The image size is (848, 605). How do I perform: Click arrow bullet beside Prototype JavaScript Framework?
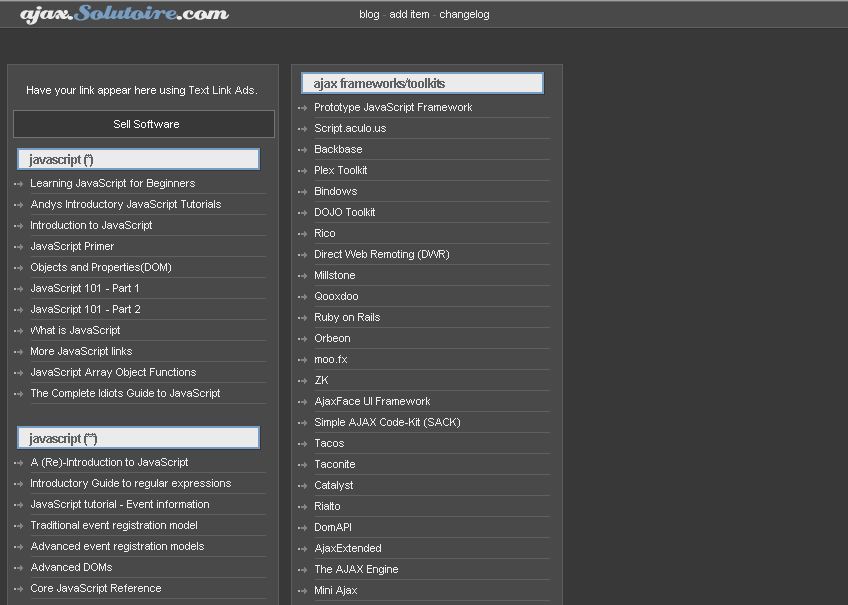click(302, 108)
